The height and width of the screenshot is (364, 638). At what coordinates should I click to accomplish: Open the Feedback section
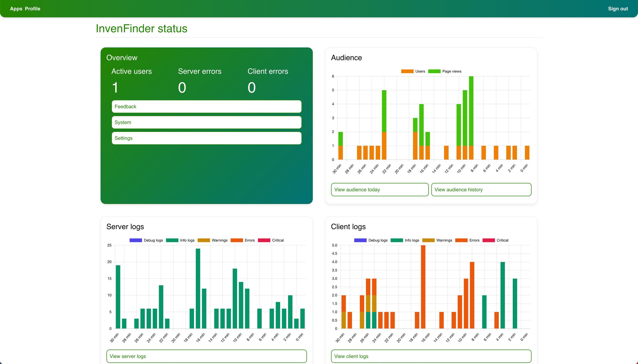click(206, 107)
